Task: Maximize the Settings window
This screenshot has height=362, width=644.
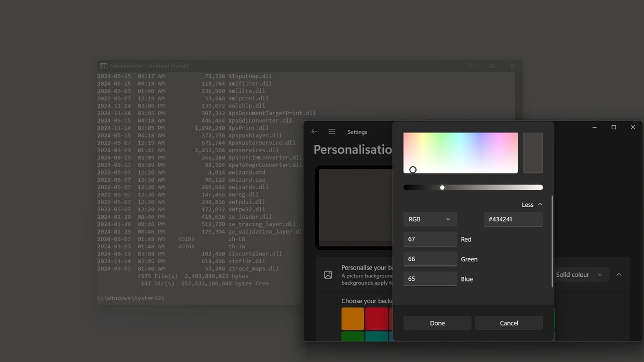Action: point(613,127)
